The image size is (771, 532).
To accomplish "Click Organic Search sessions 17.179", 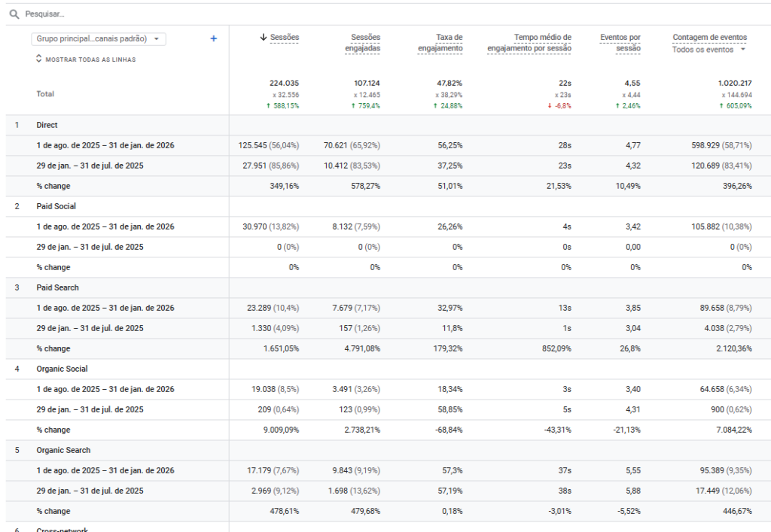I will tap(259, 470).
